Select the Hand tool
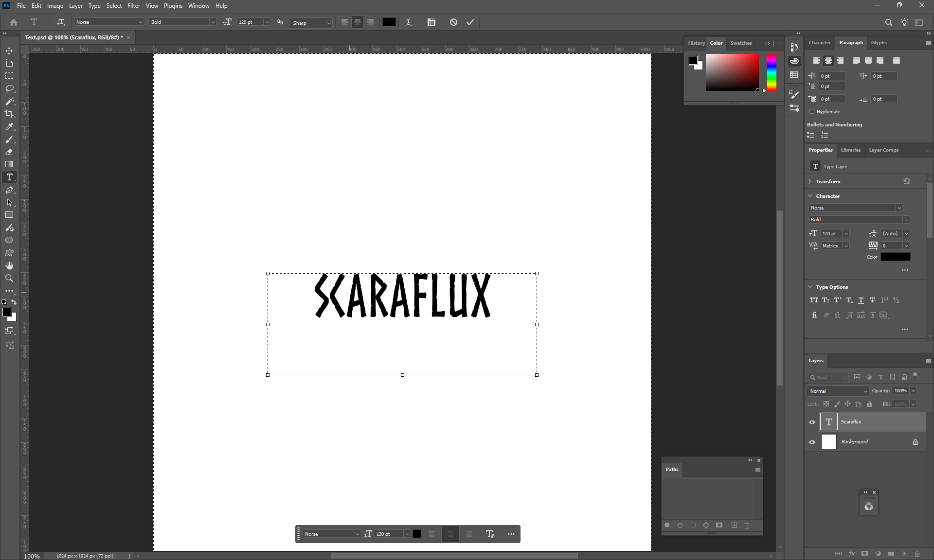The height and width of the screenshot is (560, 934). (9, 265)
